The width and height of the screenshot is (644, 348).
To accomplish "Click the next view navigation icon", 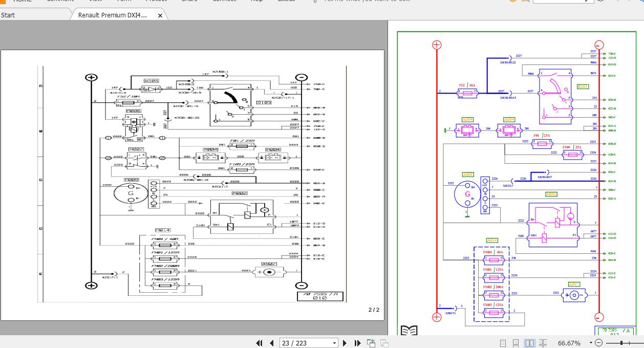I will click(384, 343).
